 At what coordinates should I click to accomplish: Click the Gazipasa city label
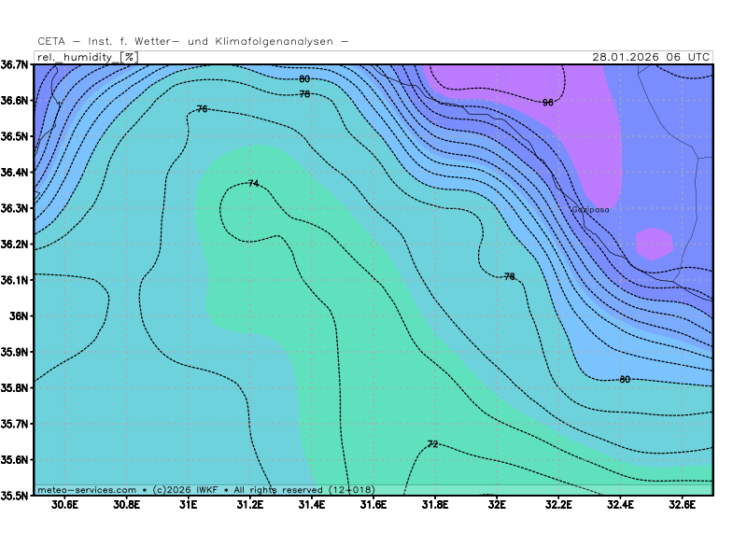click(590, 210)
